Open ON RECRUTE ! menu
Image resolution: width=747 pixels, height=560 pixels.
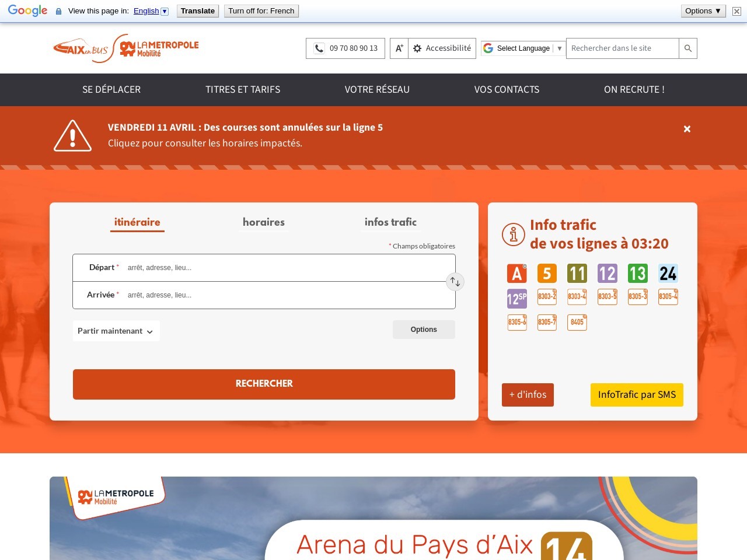(x=634, y=89)
